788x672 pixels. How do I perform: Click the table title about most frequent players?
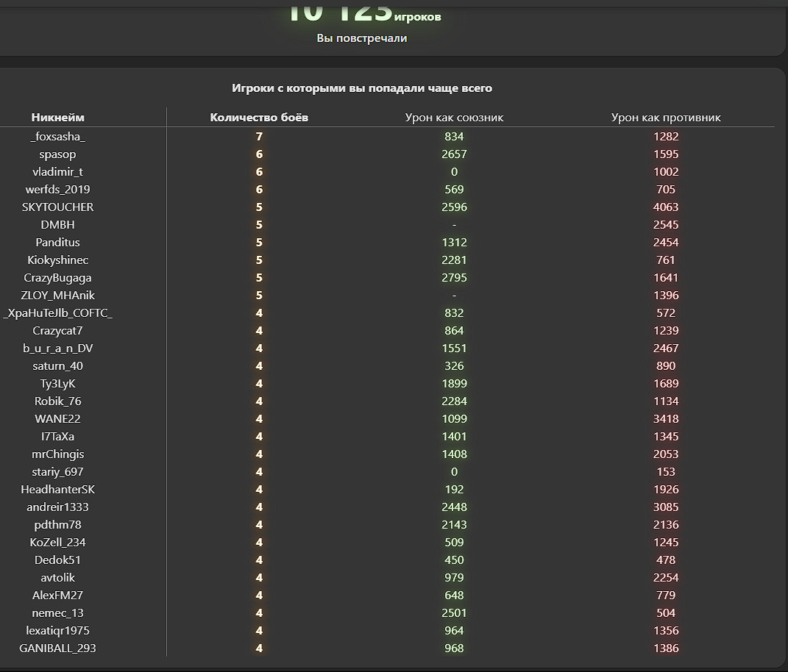coord(362,88)
